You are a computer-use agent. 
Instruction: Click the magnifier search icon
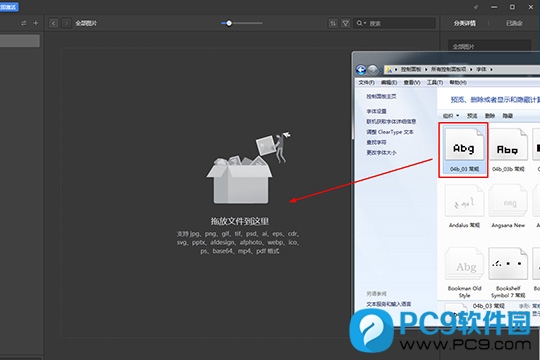click(359, 23)
